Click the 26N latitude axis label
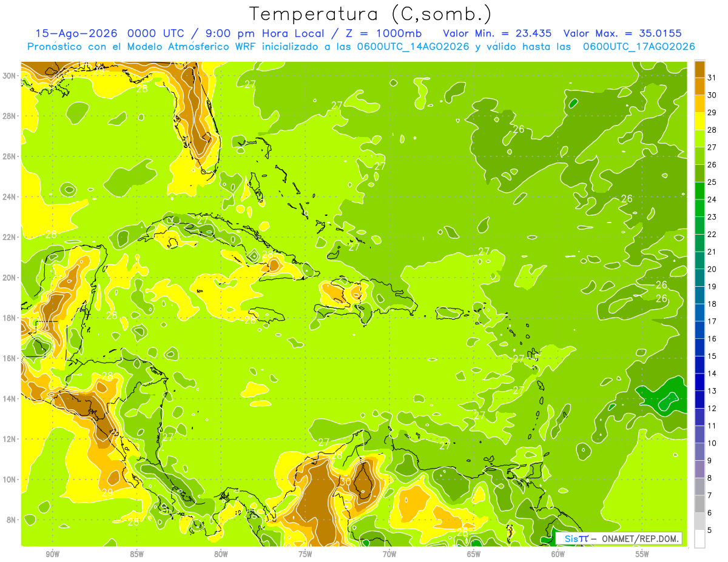Screen dimensions: 728x562 tap(9, 156)
